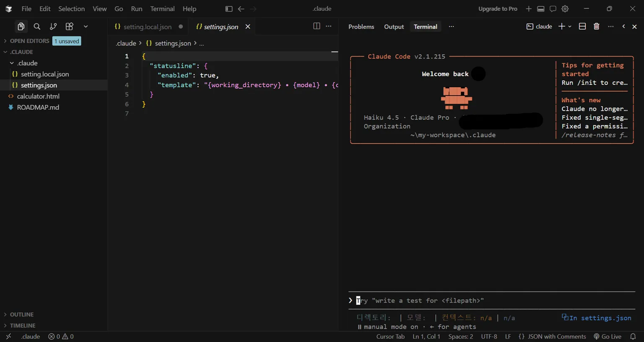Viewport: 644px width, 342px height.
Task: Open the Edit menu
Action: coord(45,9)
